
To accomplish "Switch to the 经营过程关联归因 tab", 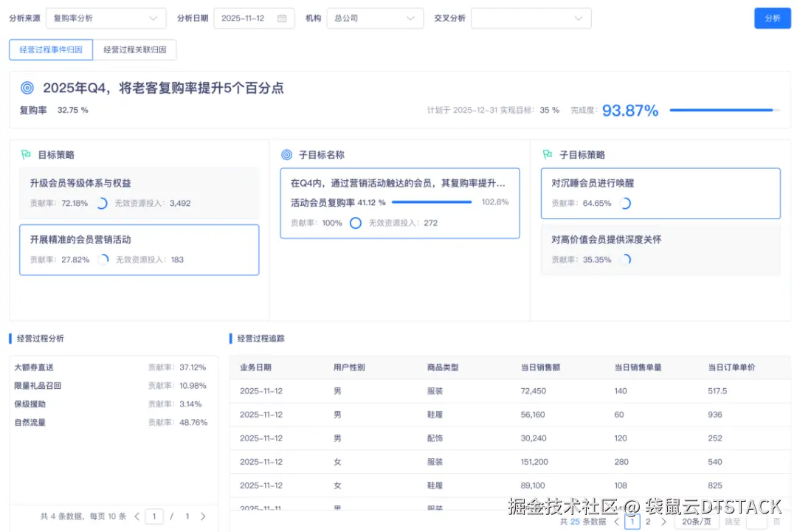I will 135,49.
